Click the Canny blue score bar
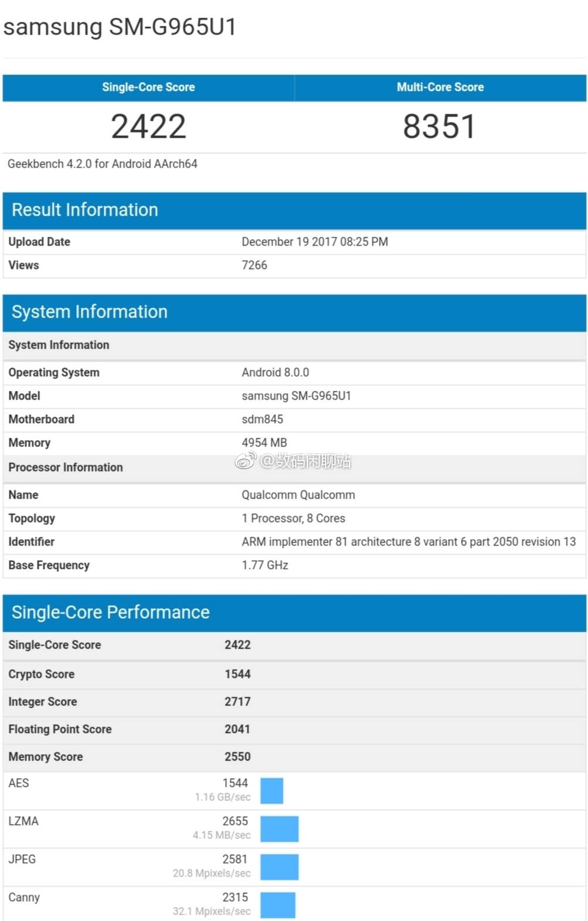This screenshot has height=921, width=588. [x=278, y=905]
